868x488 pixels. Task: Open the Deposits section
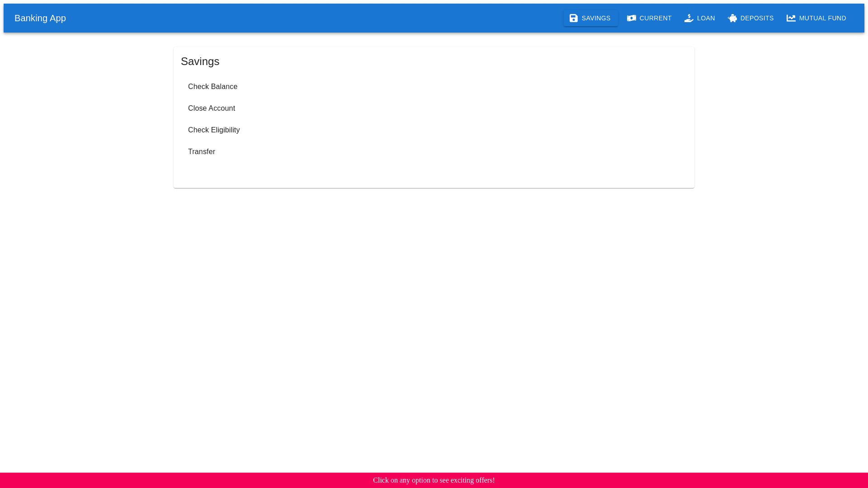click(x=750, y=18)
